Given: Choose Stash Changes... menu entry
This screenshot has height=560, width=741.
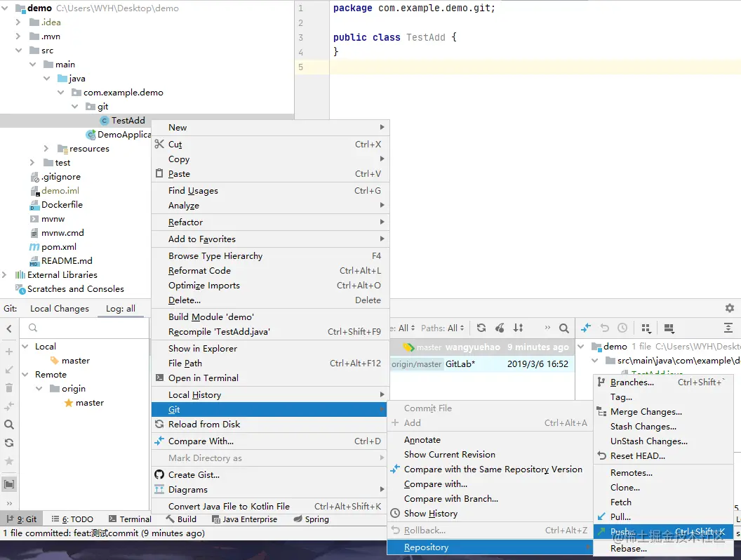Looking at the screenshot, I should [x=664, y=426].
